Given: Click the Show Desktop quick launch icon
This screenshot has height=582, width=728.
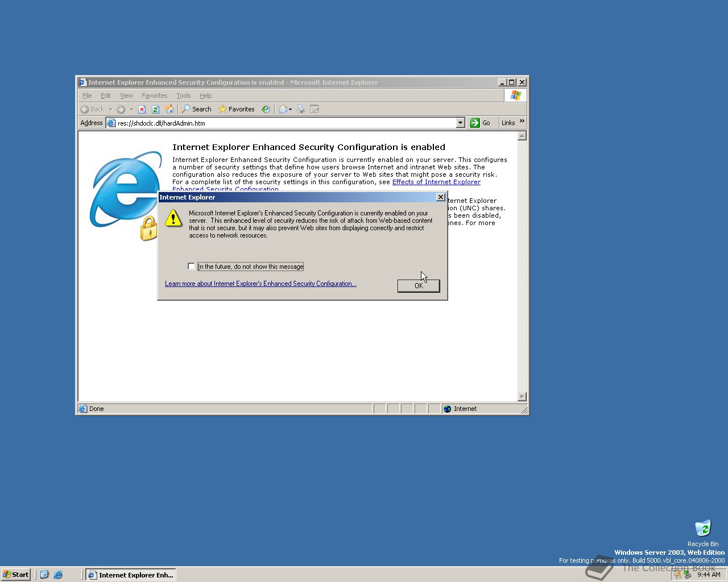Looking at the screenshot, I should coord(44,575).
